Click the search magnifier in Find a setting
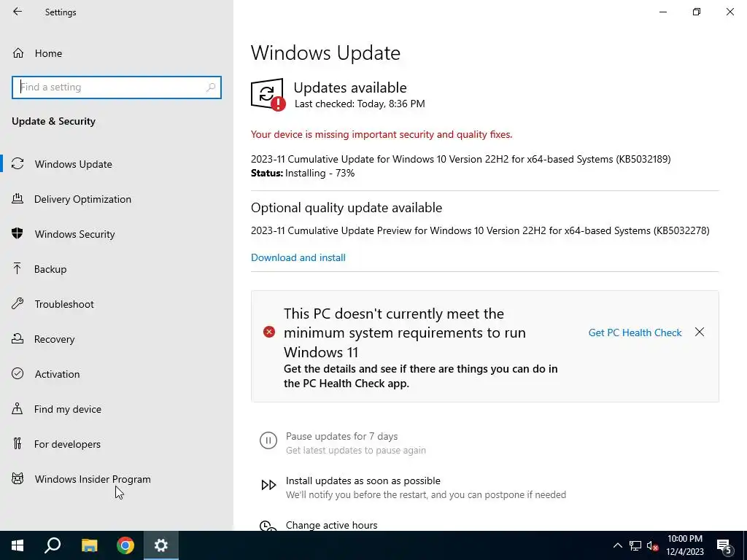This screenshot has height=560, width=747. [211, 87]
